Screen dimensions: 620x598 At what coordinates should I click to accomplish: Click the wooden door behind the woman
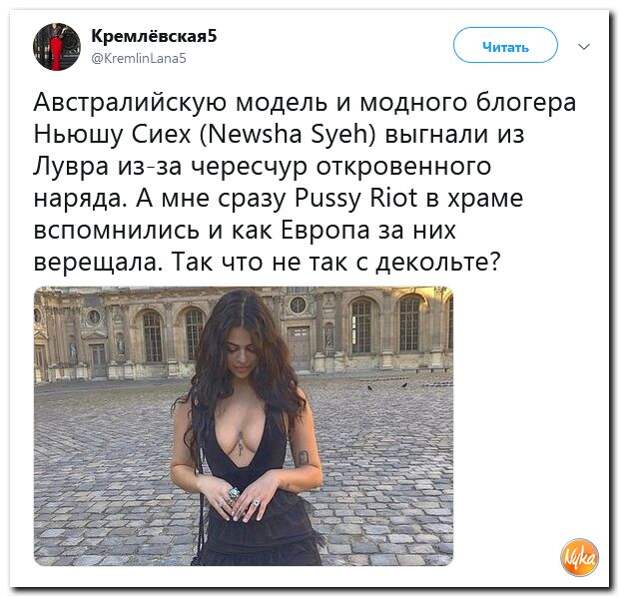click(x=299, y=349)
